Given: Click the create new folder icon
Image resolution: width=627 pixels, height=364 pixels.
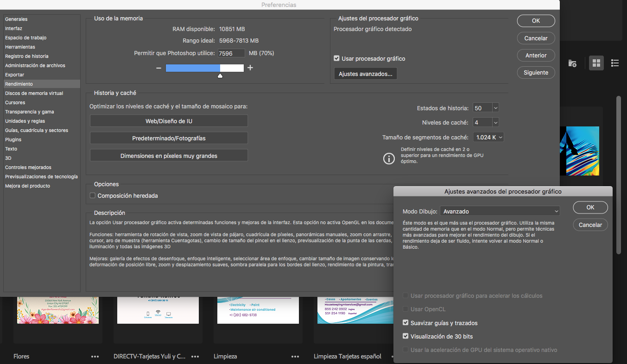Looking at the screenshot, I should point(572,63).
